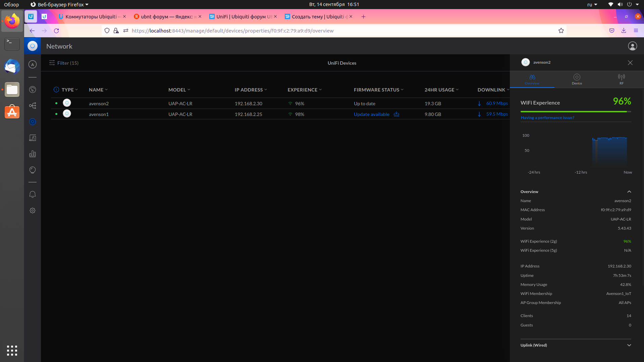The image size is (644, 362).
Task: Click MAC address f0:9f:c2:79:a9:d9 value
Action: (x=616, y=210)
